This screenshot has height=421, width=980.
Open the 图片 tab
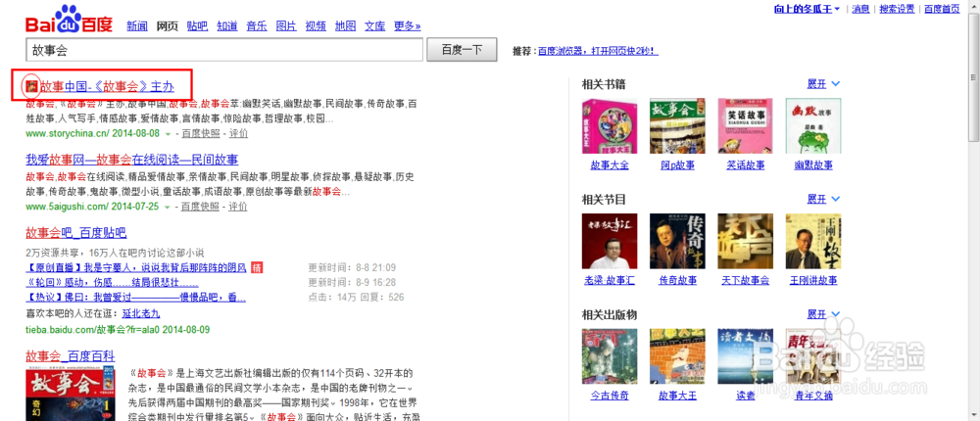(x=286, y=26)
